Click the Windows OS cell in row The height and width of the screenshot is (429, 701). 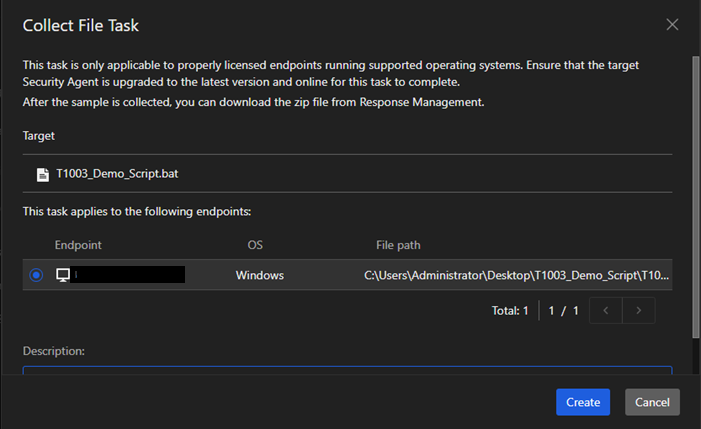coord(259,275)
